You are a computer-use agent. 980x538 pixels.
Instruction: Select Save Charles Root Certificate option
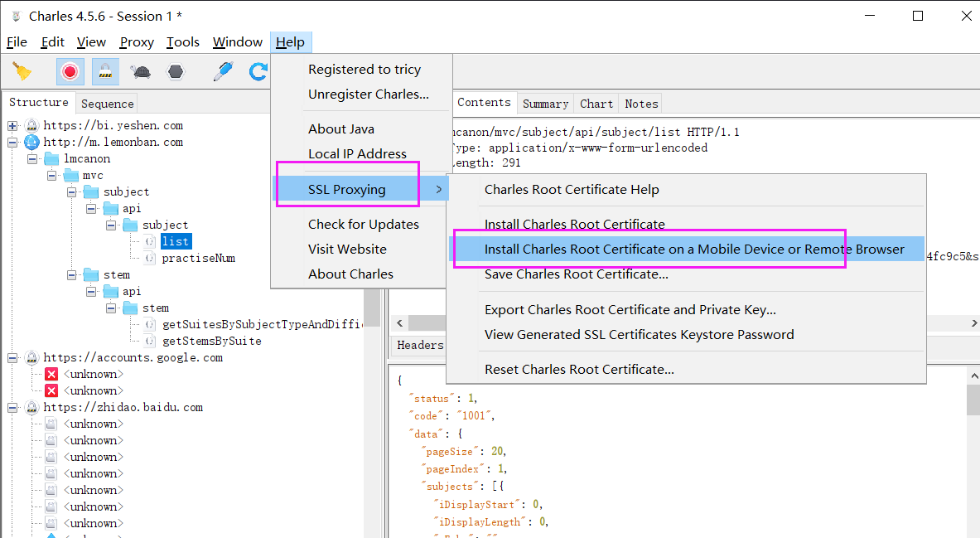(576, 274)
